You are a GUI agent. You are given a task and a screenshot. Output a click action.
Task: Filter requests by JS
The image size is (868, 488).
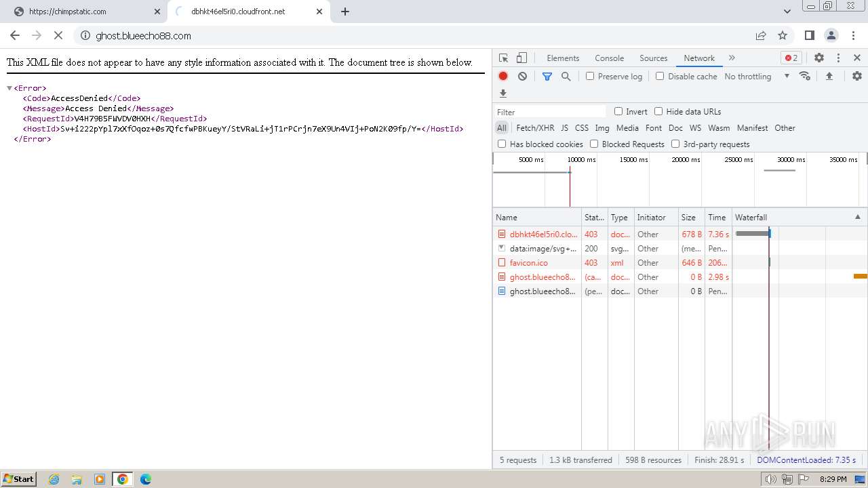pos(564,127)
